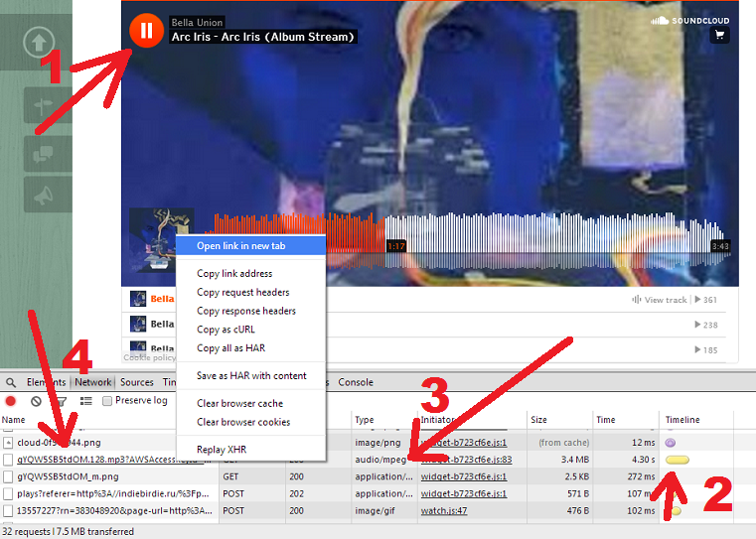This screenshot has height=539, width=756.
Task: Click the yellow mp3 timeline bar
Action: click(x=678, y=460)
